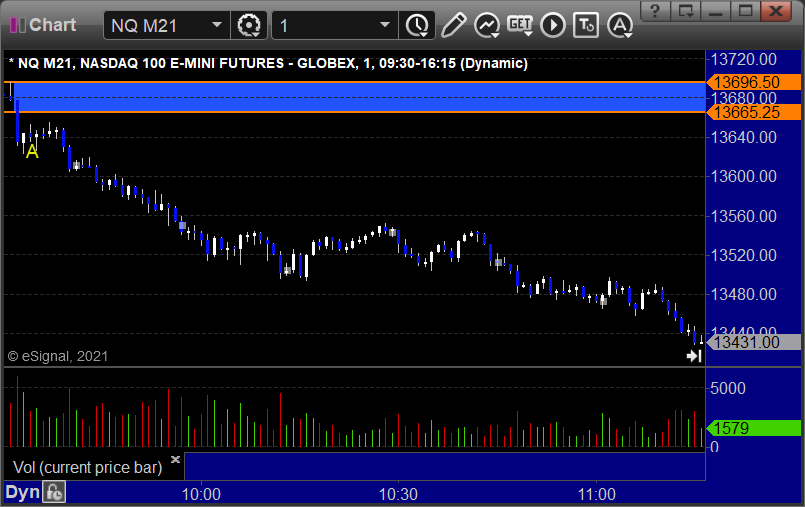Toggle the Dyn lock icon
This screenshot has height=507, width=805.
[x=54, y=493]
